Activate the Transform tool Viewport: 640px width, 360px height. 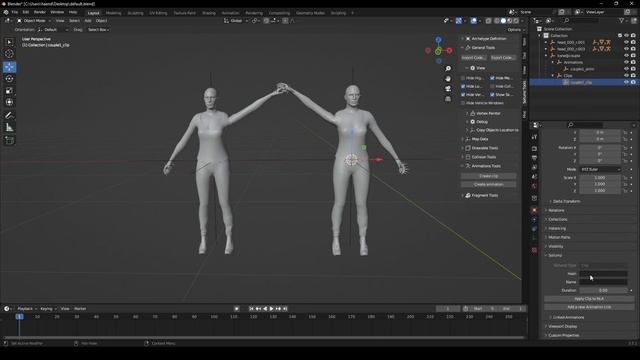pyautogui.click(x=9, y=102)
